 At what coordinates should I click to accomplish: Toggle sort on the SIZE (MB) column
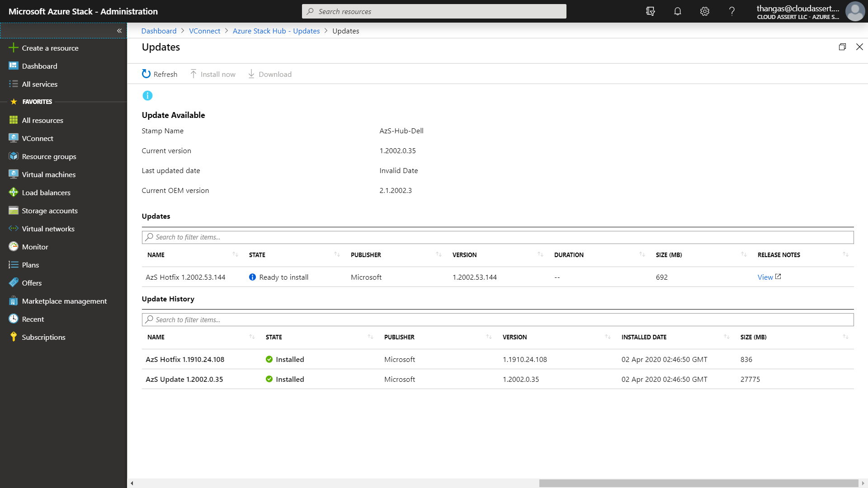[744, 254]
